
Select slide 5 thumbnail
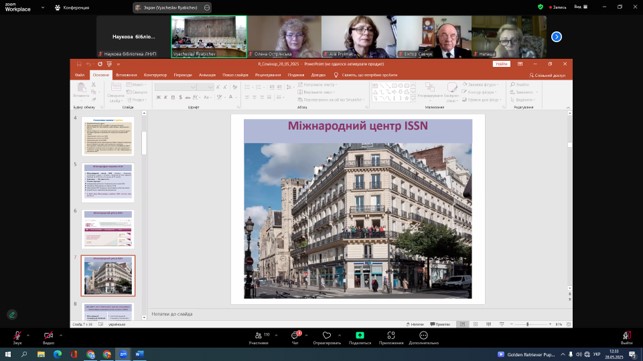coord(108,183)
